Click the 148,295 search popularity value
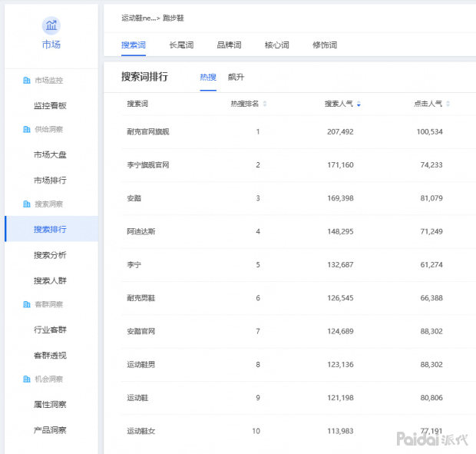This screenshot has height=454, width=476. [340, 232]
